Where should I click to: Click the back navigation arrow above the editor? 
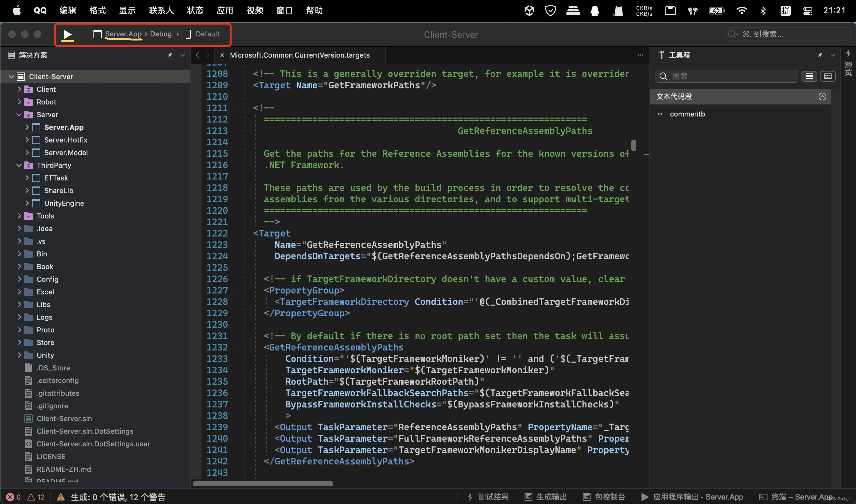197,55
